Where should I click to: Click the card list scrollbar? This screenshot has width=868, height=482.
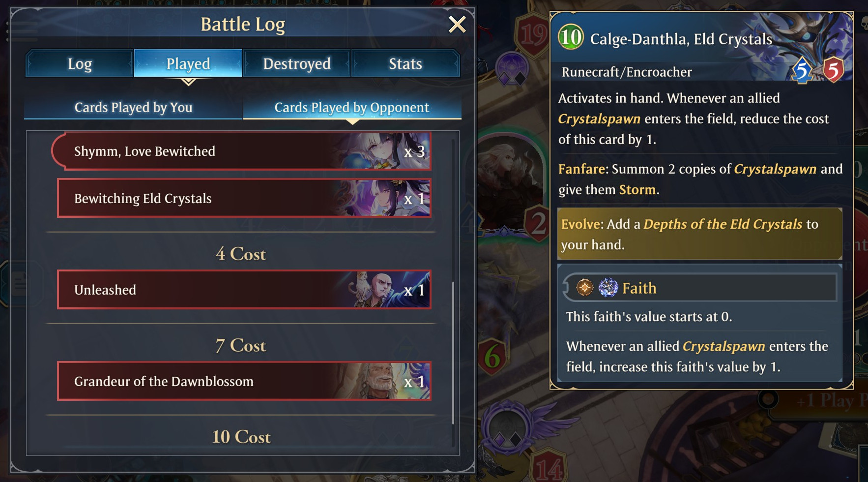pos(453,352)
